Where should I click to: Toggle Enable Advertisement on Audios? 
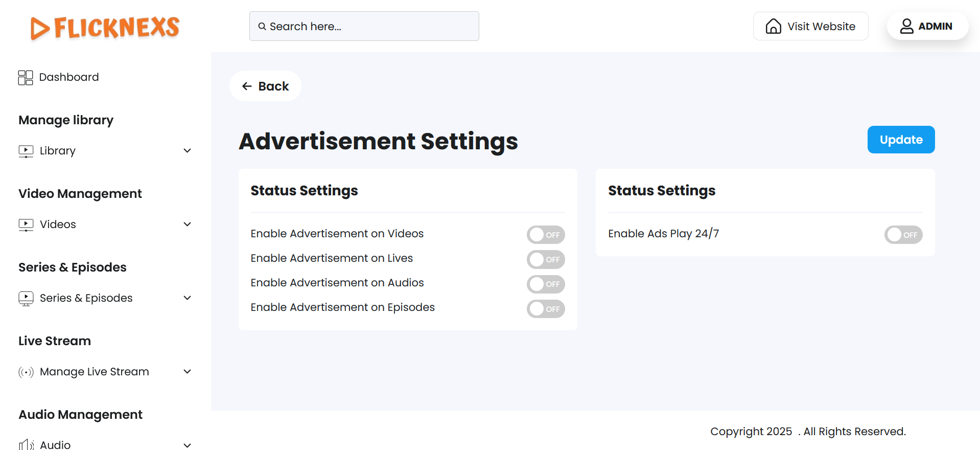tap(545, 284)
